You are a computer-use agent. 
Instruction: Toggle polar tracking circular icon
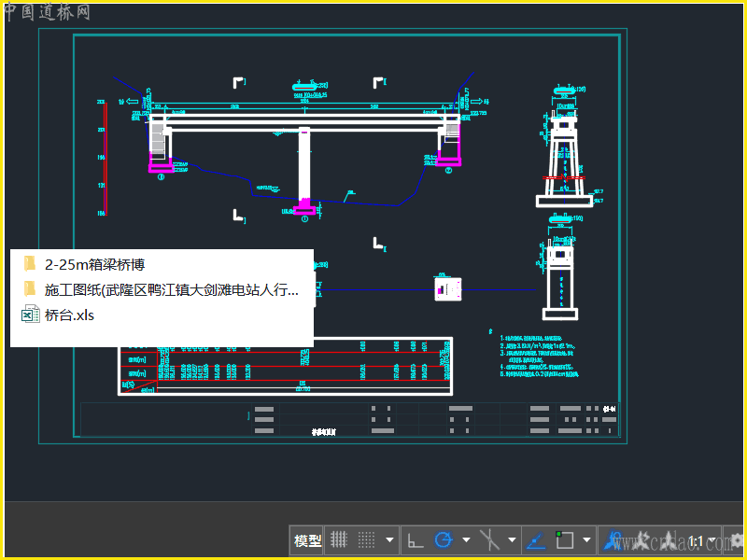(x=443, y=540)
